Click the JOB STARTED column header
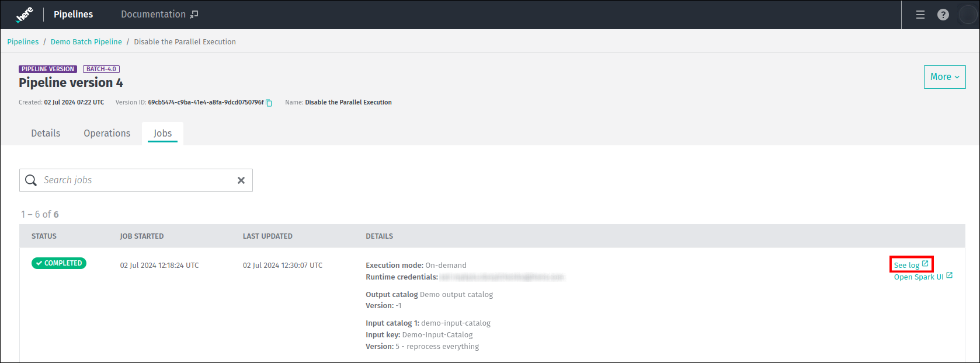The width and height of the screenshot is (980, 363). [x=142, y=236]
